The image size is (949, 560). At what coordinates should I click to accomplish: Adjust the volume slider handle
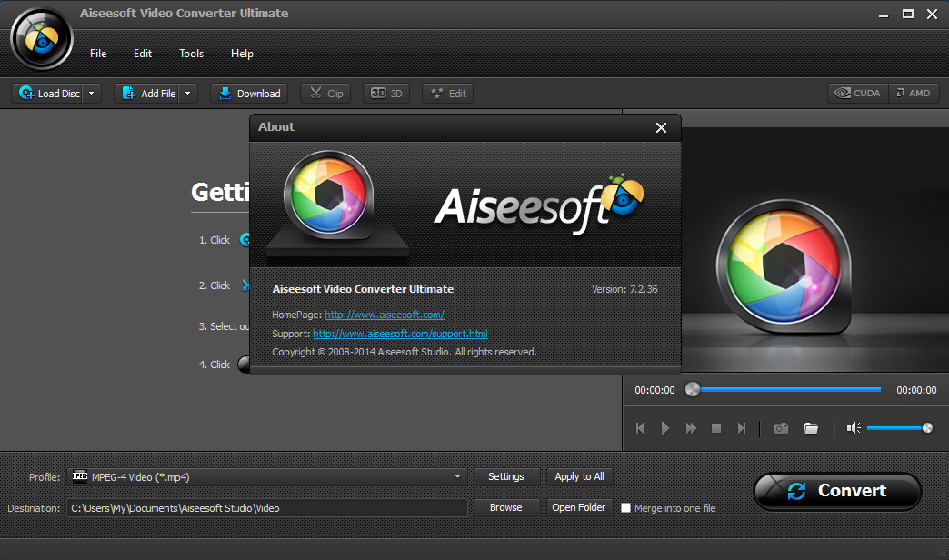tap(926, 428)
